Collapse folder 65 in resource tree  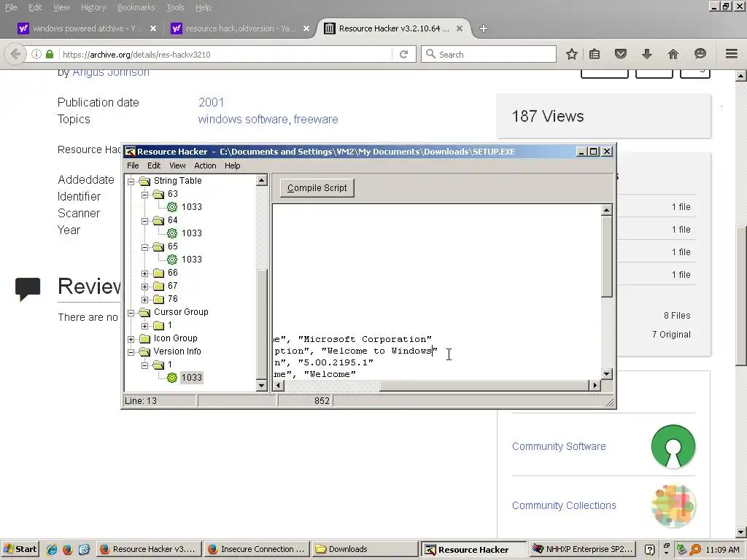pyautogui.click(x=145, y=246)
